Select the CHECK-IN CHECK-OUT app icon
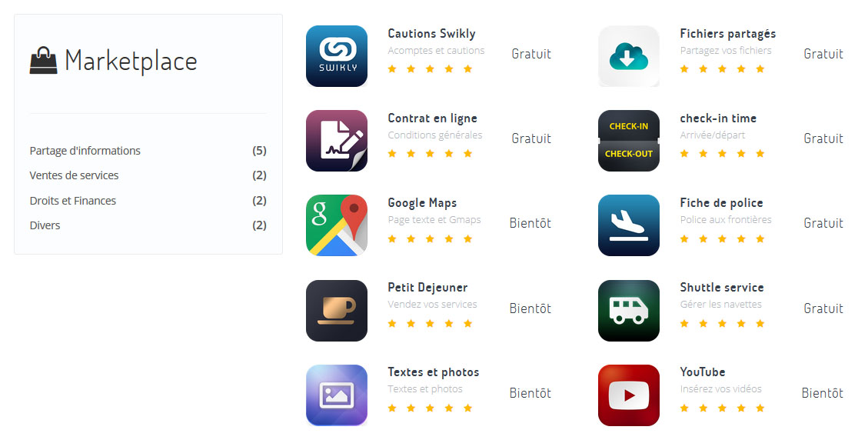Image resolution: width=868 pixels, height=440 pixels. click(629, 141)
